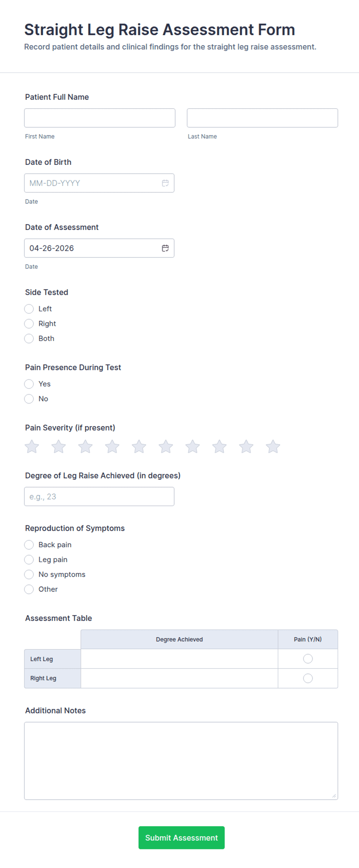Mark Yes for pain presence during test
This screenshot has height=868, width=359.
click(x=29, y=384)
